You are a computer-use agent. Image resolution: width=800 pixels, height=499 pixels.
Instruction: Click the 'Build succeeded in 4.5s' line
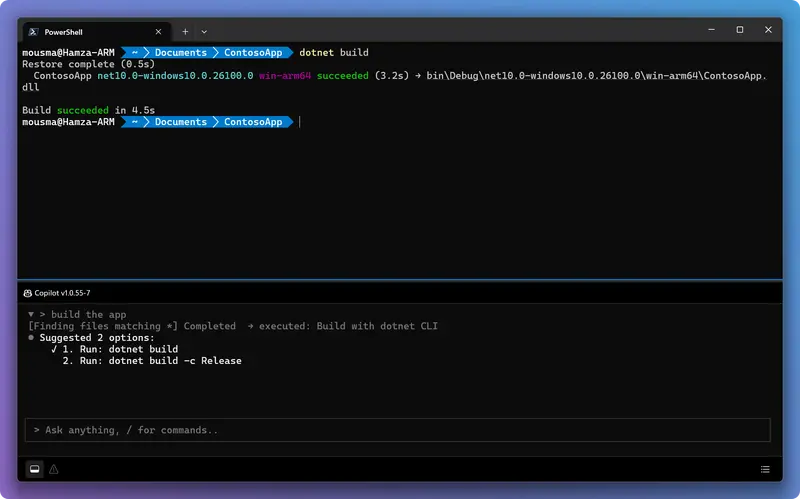pyautogui.click(x=88, y=110)
